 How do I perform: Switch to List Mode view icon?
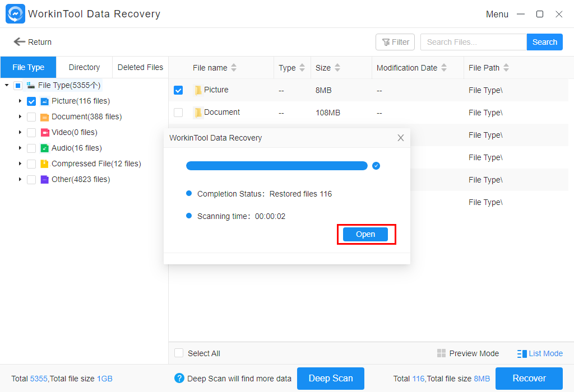click(522, 353)
